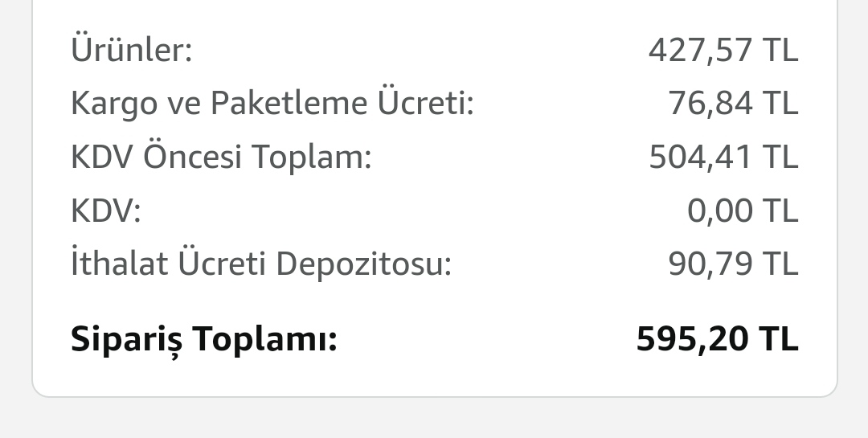Click the gray margin left of the card
This screenshot has width=868, height=438.
pyautogui.click(x=15, y=201)
